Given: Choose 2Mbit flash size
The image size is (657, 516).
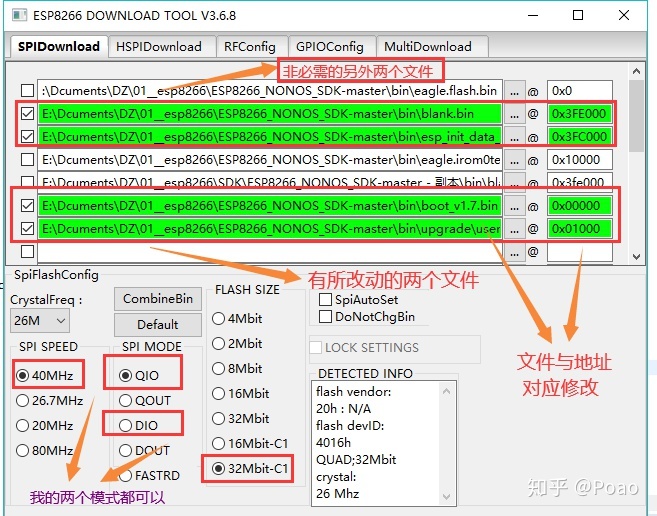Looking at the screenshot, I should pos(237,344).
